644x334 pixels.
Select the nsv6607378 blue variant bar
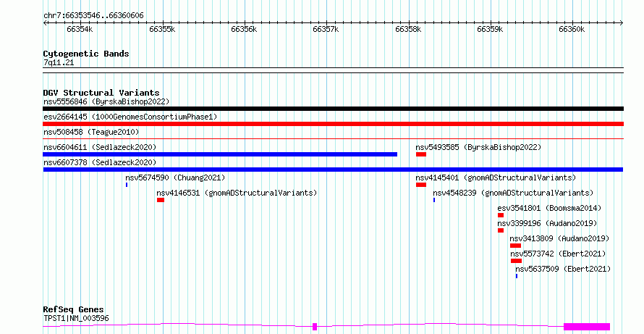coord(333,170)
